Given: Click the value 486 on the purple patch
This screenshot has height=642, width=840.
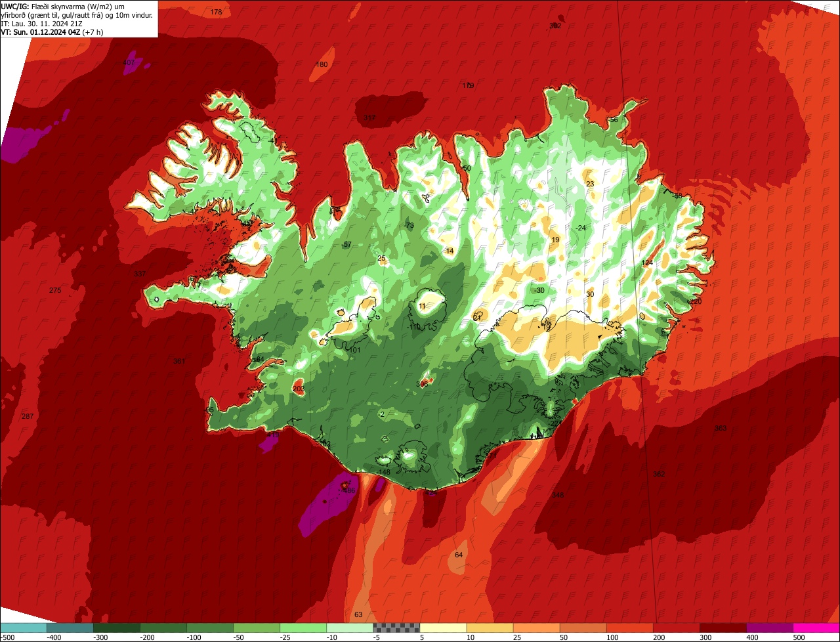Looking at the screenshot, I should tap(348, 490).
